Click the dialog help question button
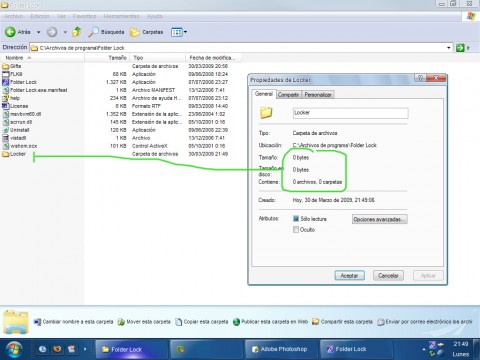Image resolution: width=480 pixels, height=360 pixels. click(x=420, y=78)
